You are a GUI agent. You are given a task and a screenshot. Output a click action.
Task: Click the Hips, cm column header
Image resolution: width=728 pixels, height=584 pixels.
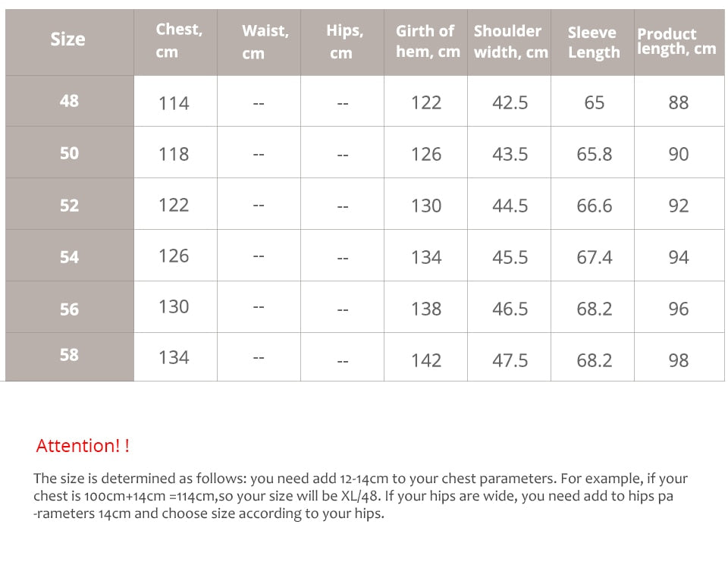[344, 42]
